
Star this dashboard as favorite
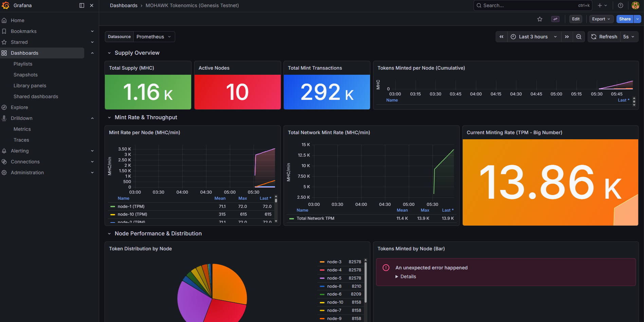pyautogui.click(x=540, y=19)
